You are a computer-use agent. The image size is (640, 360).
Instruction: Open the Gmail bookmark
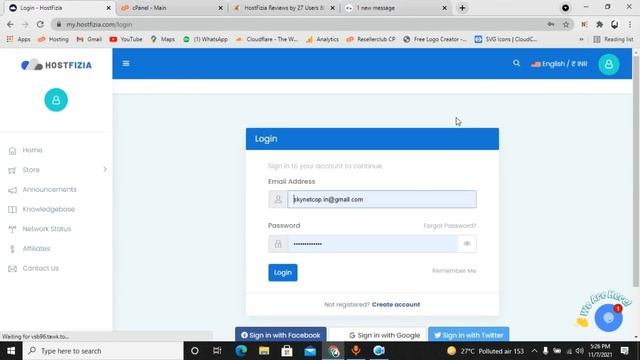tap(89, 39)
